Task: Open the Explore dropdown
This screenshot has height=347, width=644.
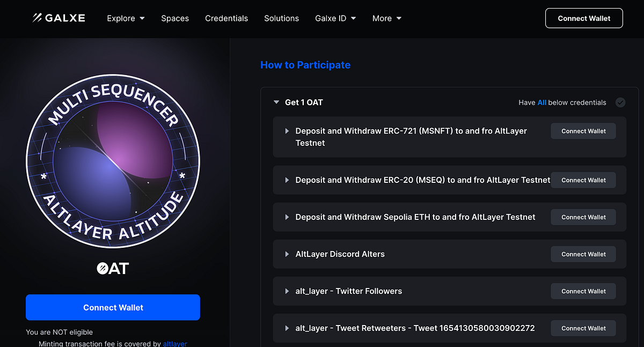Action: 126,18
